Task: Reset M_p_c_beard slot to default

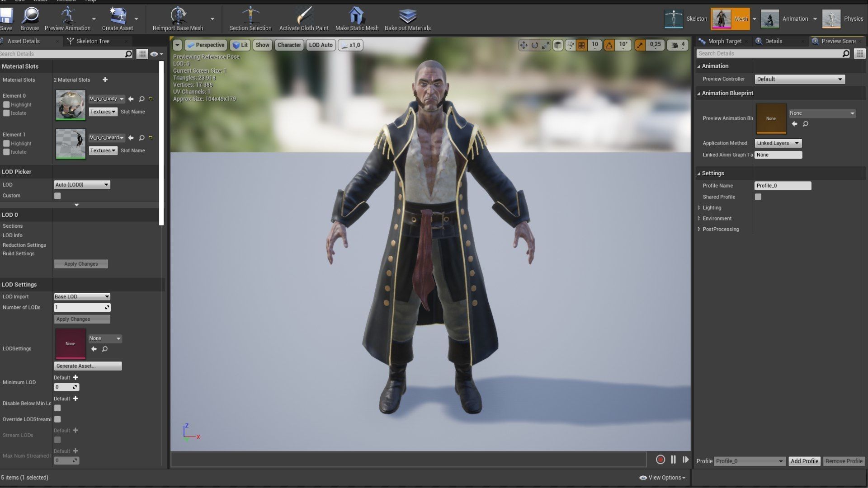Action: 151,137
